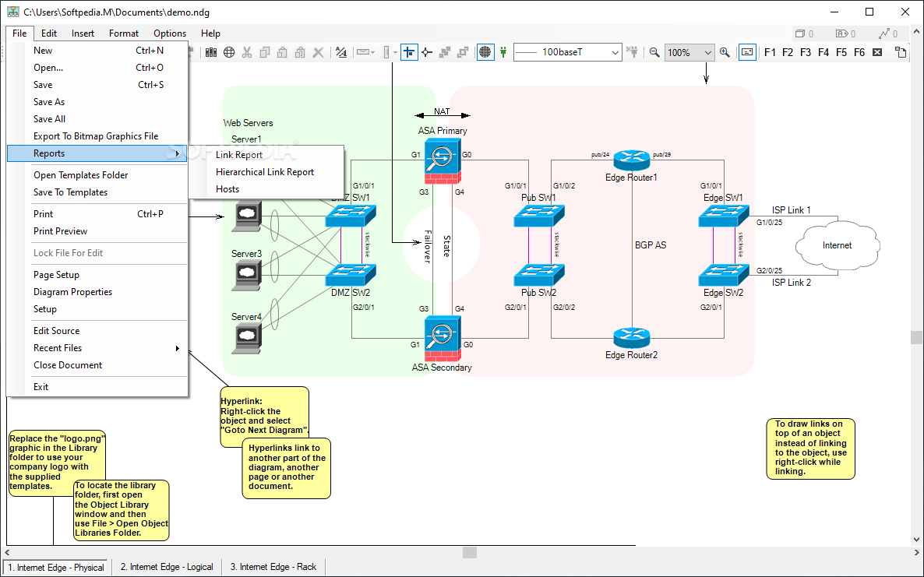Click the F4 toolbar shortcut

(823, 52)
